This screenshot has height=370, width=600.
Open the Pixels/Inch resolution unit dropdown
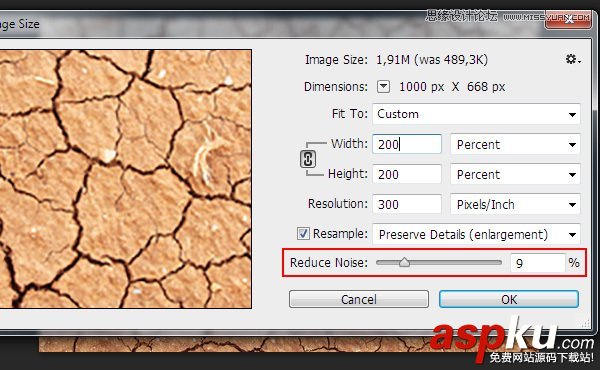(x=515, y=204)
